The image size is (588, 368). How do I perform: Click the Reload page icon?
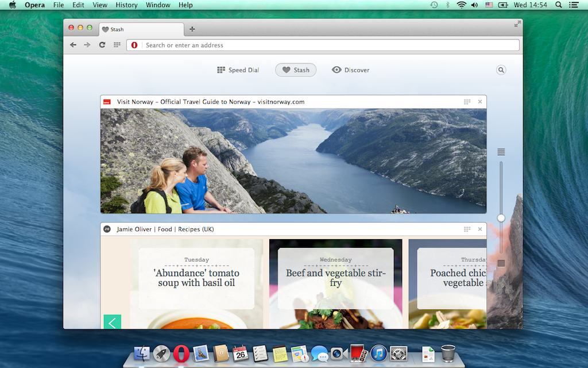coord(102,45)
